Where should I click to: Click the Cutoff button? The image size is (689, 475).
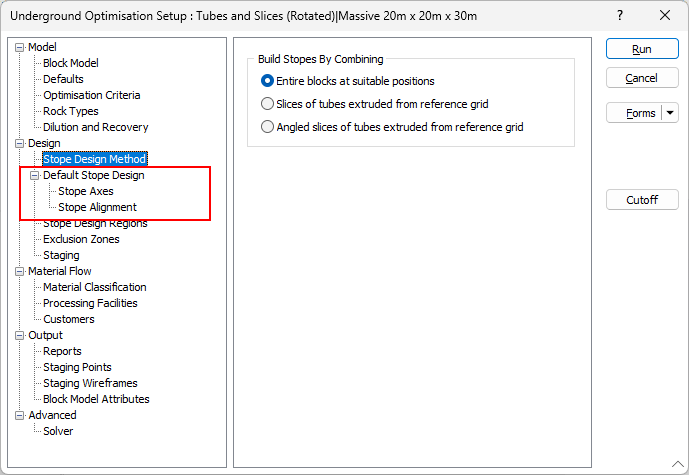pos(642,200)
